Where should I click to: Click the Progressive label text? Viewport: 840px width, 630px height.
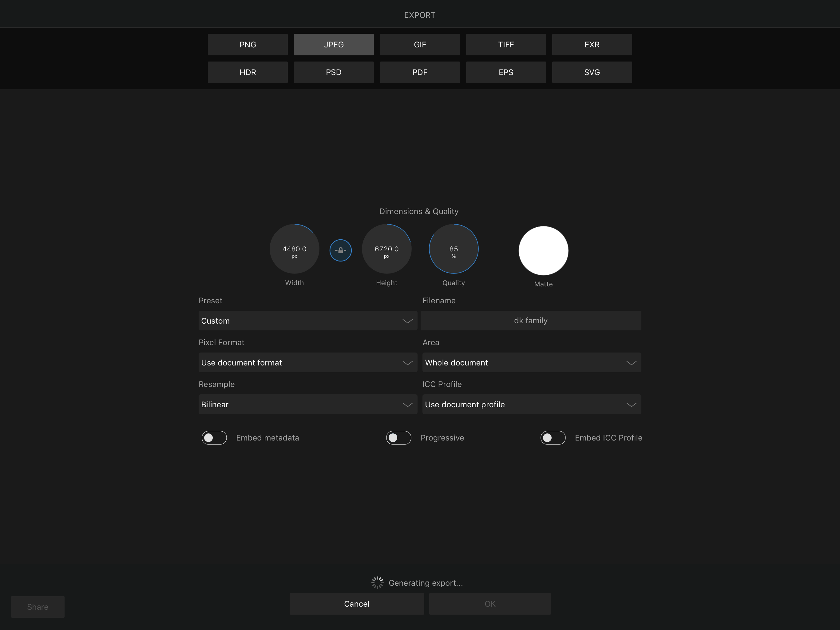pos(442,438)
